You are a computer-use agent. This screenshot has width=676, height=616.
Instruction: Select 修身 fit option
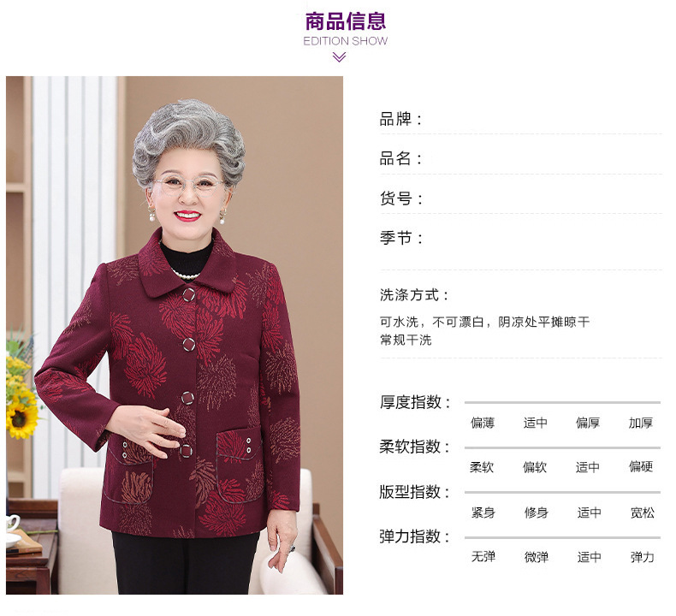click(x=537, y=512)
